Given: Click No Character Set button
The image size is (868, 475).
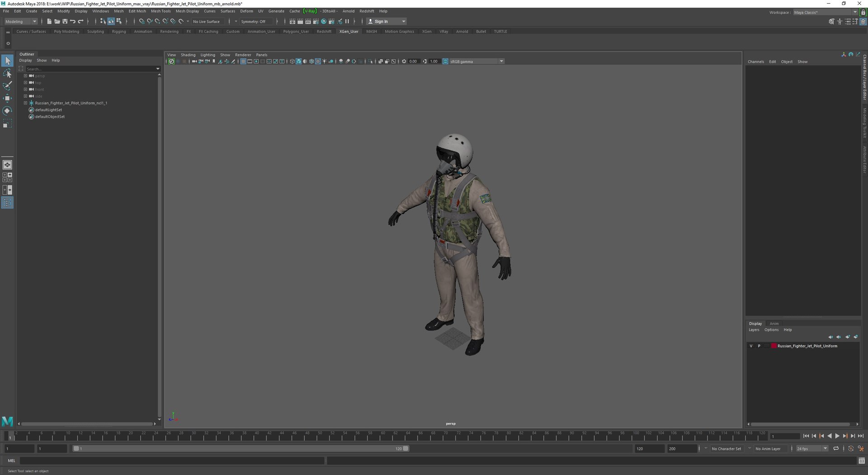Looking at the screenshot, I should pyautogui.click(x=726, y=449).
